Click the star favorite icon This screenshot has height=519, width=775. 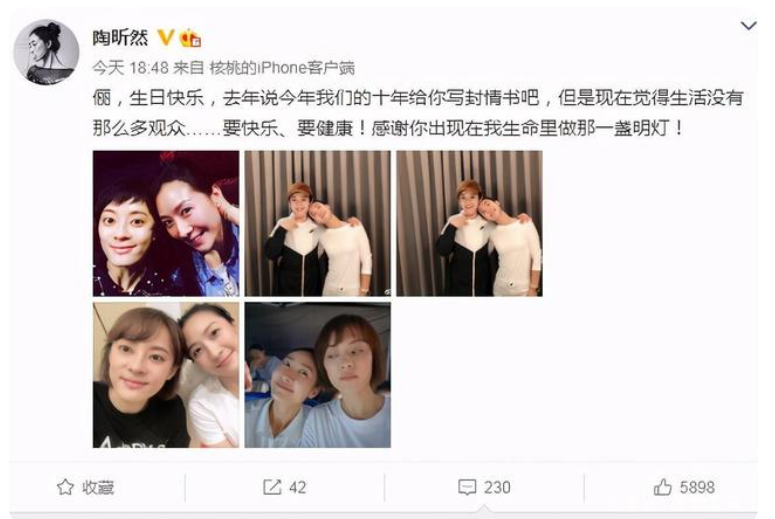point(65,487)
